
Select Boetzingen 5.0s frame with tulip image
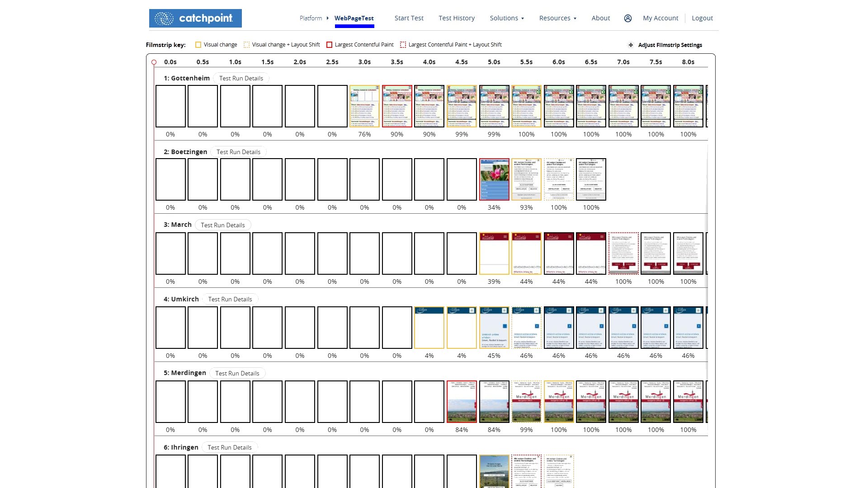[494, 179]
